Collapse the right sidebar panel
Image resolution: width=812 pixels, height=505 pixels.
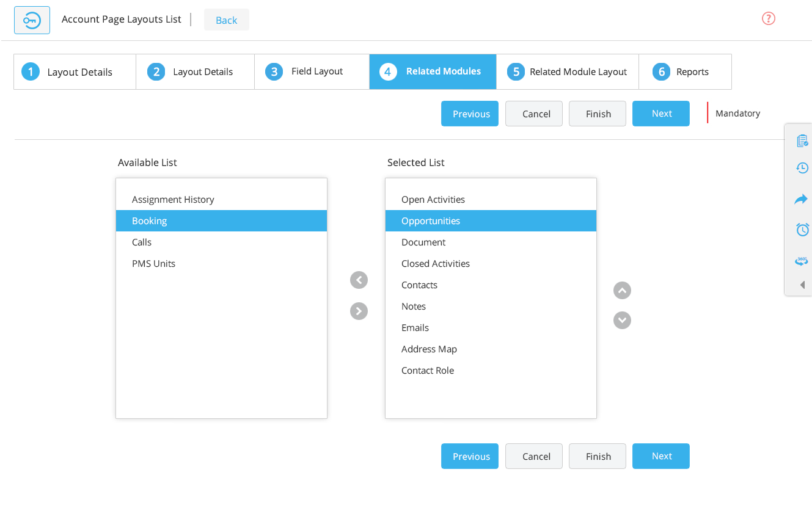tap(802, 285)
